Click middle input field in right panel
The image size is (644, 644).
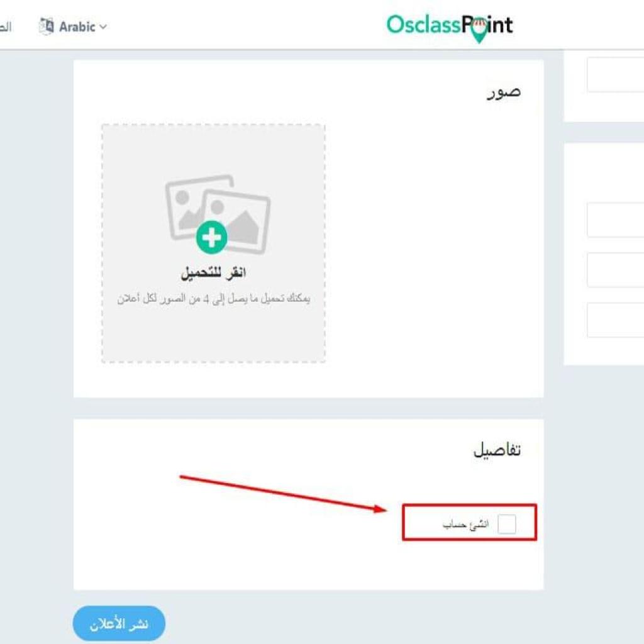615,270
